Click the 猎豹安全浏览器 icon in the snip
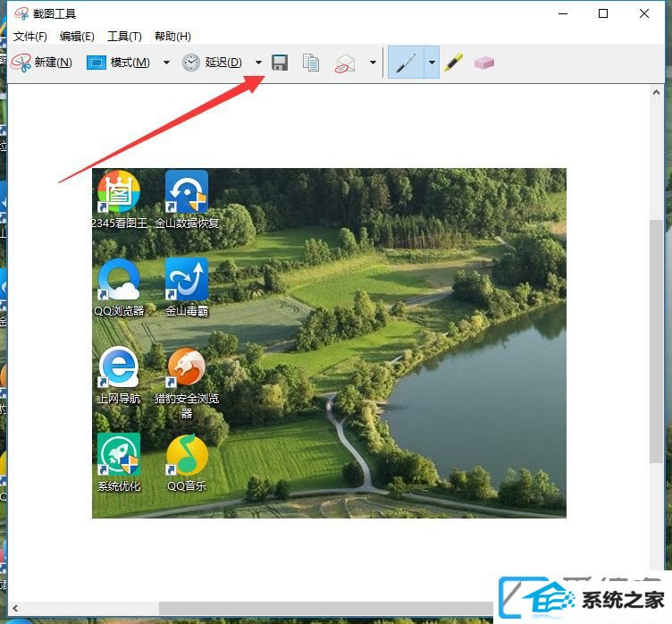 [x=187, y=367]
